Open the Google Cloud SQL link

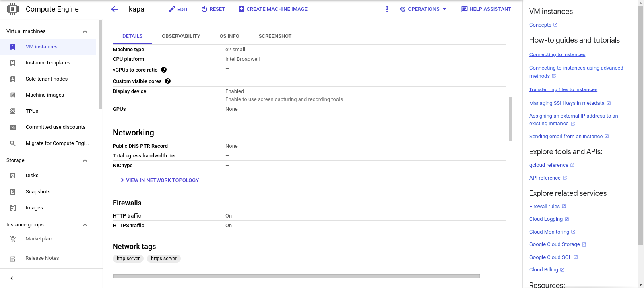553,257
